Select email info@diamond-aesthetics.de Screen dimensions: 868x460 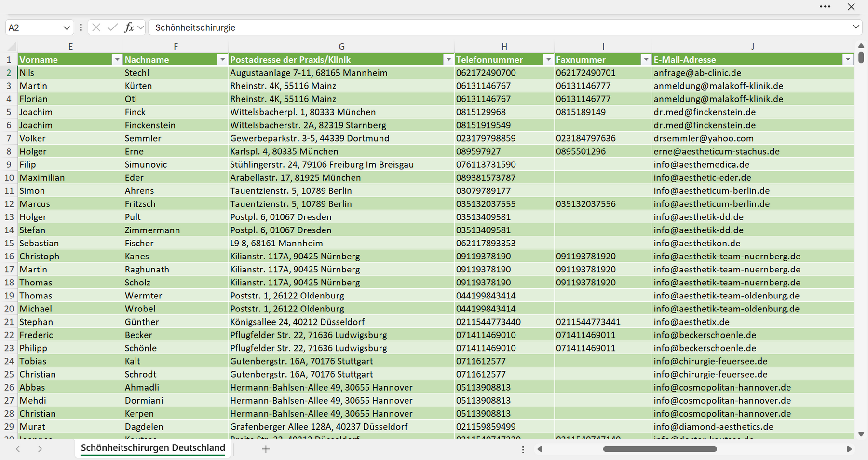pos(752,427)
